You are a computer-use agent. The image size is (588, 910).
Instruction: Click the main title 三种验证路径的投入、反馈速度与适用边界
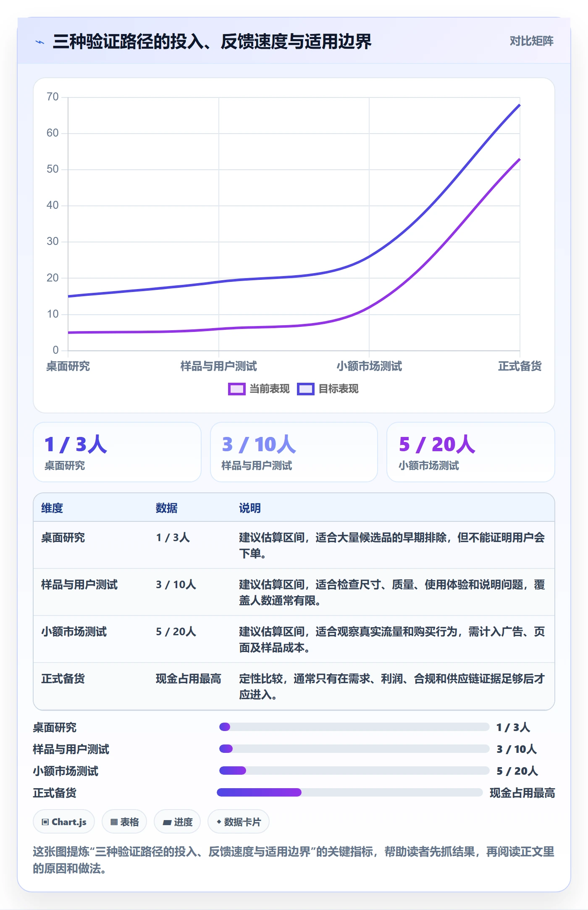(212, 42)
